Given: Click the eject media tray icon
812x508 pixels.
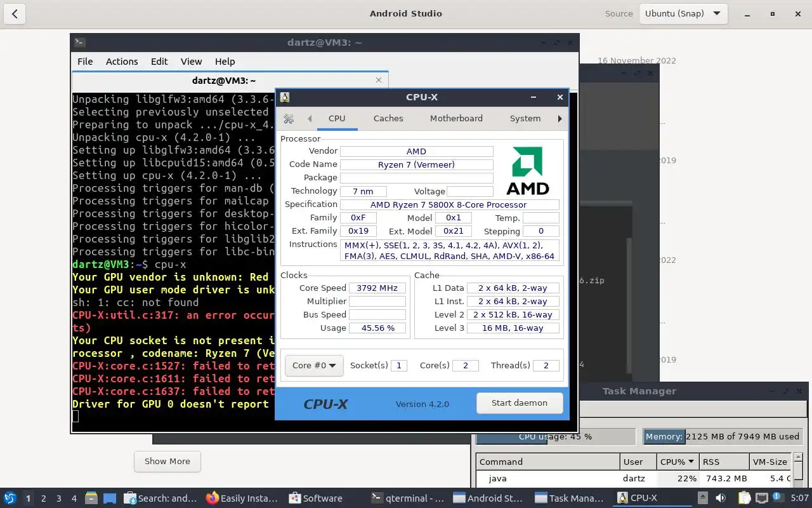Looking at the screenshot, I should point(702,498).
